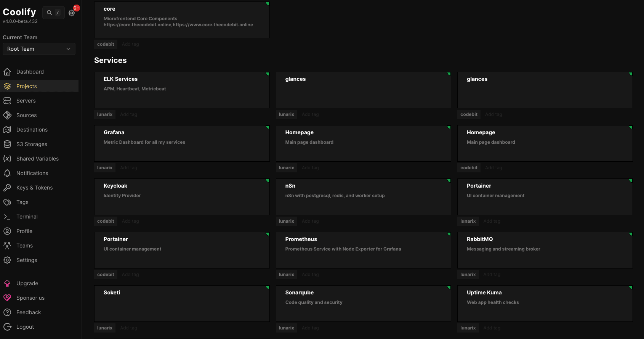Open the Soketi service card
This screenshot has width=644, height=339.
(x=182, y=304)
